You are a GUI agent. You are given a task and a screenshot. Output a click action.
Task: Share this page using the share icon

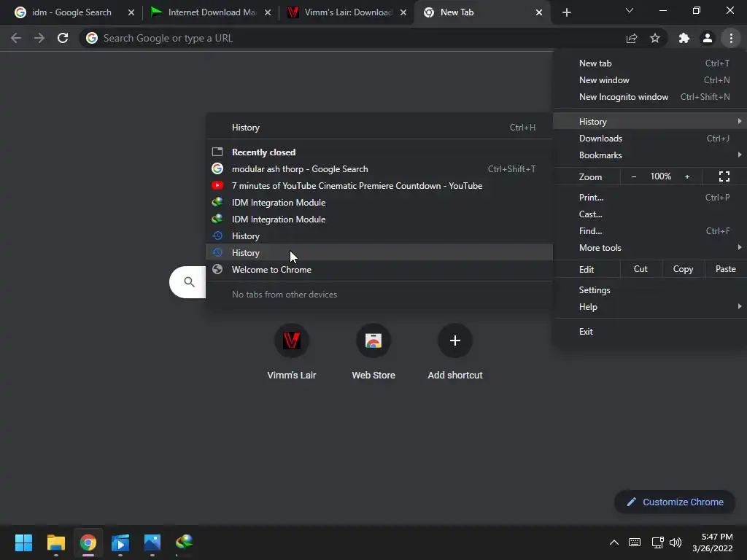(x=632, y=38)
